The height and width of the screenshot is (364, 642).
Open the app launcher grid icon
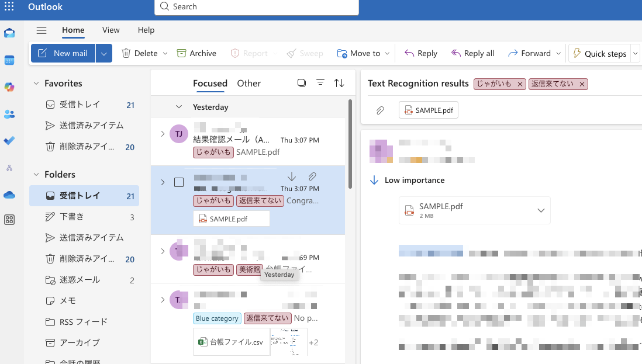(x=9, y=6)
